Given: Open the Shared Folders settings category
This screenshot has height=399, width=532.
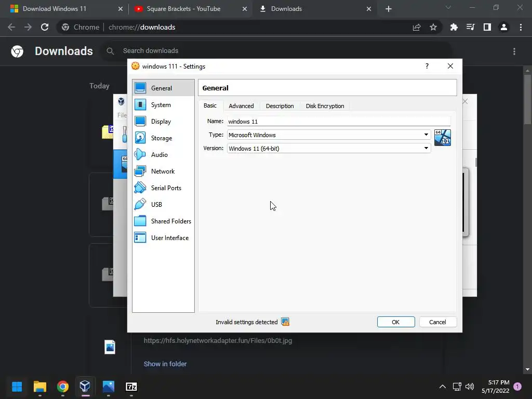Looking at the screenshot, I should tap(163, 221).
